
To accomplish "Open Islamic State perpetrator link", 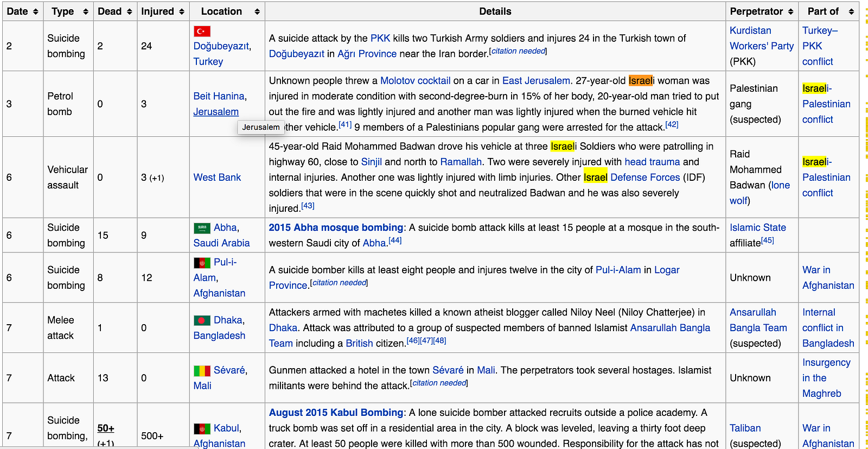I will [x=757, y=227].
